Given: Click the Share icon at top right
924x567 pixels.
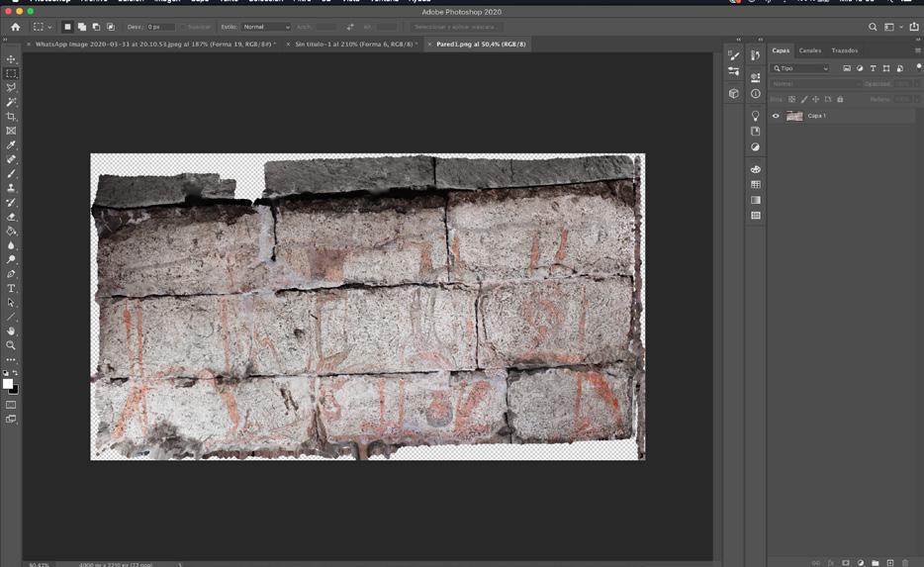Looking at the screenshot, I should click(x=914, y=27).
